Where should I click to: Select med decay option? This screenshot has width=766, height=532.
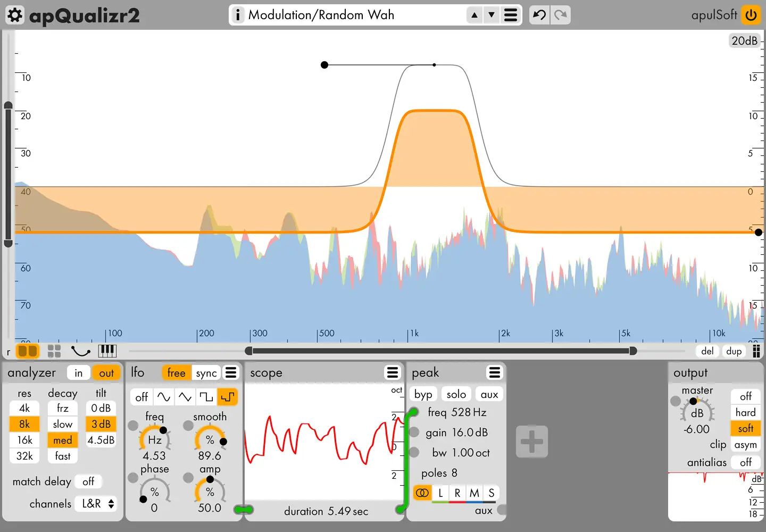[63, 440]
